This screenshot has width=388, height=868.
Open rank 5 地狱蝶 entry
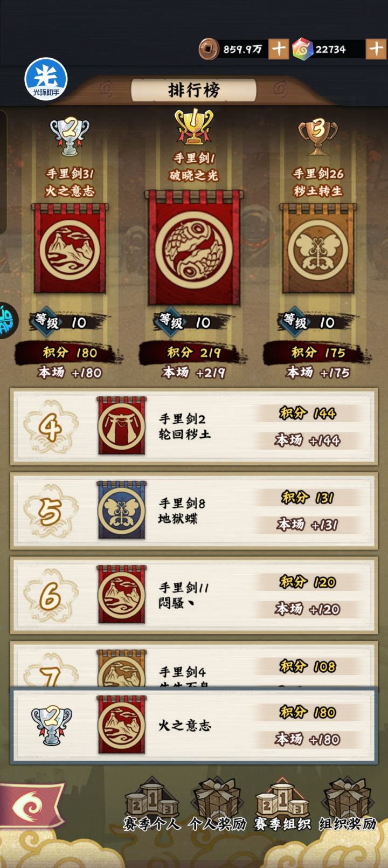(x=194, y=511)
